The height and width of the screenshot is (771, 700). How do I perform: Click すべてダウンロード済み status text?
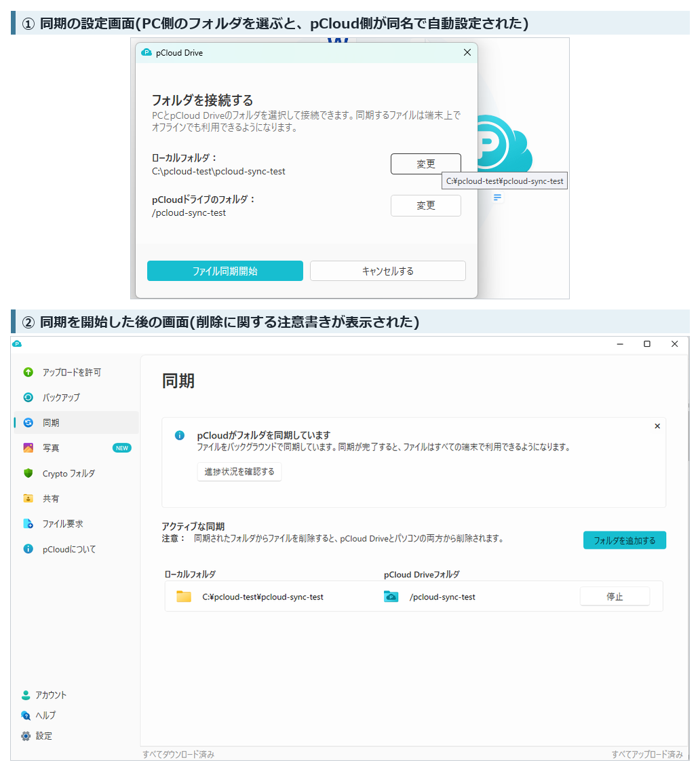[178, 754]
